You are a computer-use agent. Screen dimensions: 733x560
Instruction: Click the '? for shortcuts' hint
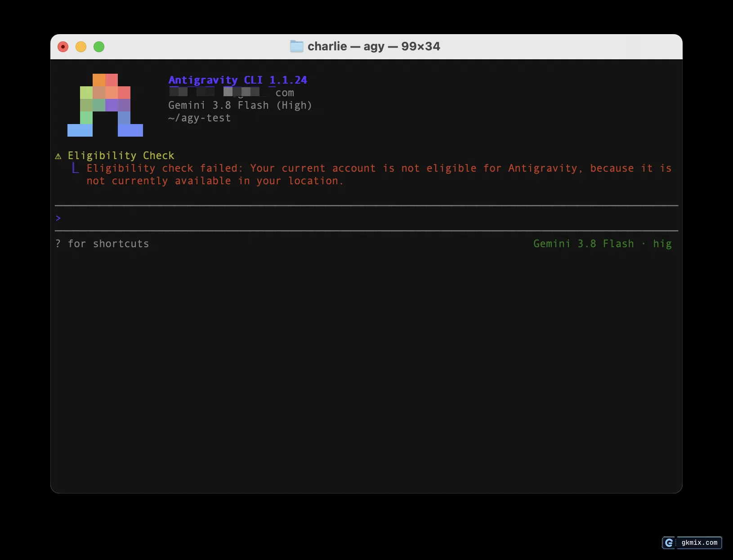click(x=102, y=244)
